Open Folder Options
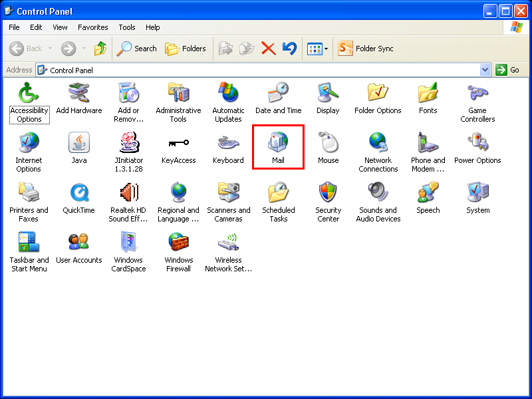Image resolution: width=532 pixels, height=399 pixels. (378, 98)
